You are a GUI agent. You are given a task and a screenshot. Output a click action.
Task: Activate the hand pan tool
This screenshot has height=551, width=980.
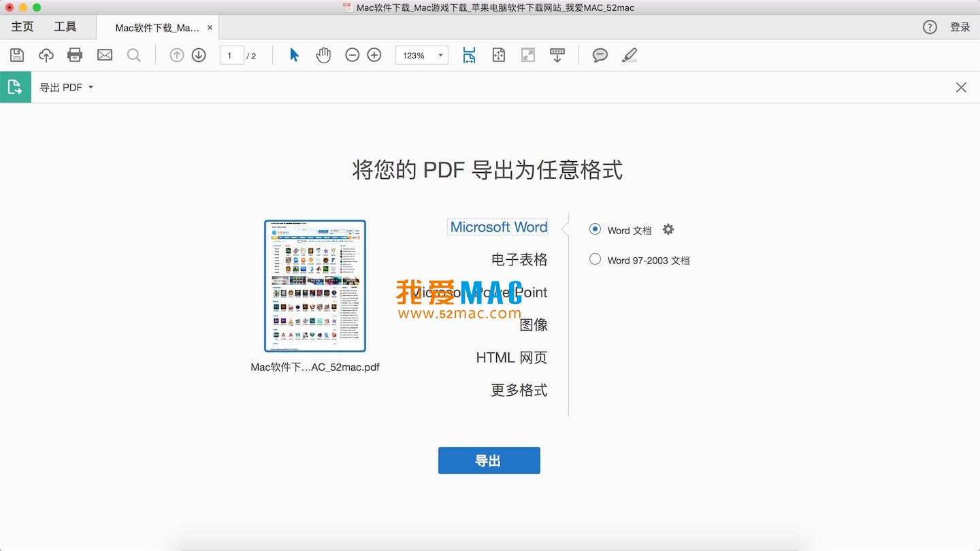[323, 55]
